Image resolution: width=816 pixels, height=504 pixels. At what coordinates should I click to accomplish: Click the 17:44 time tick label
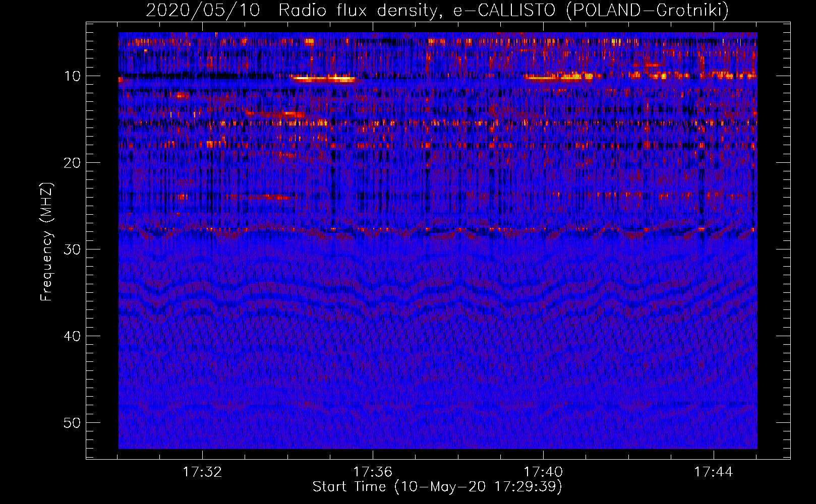click(714, 472)
